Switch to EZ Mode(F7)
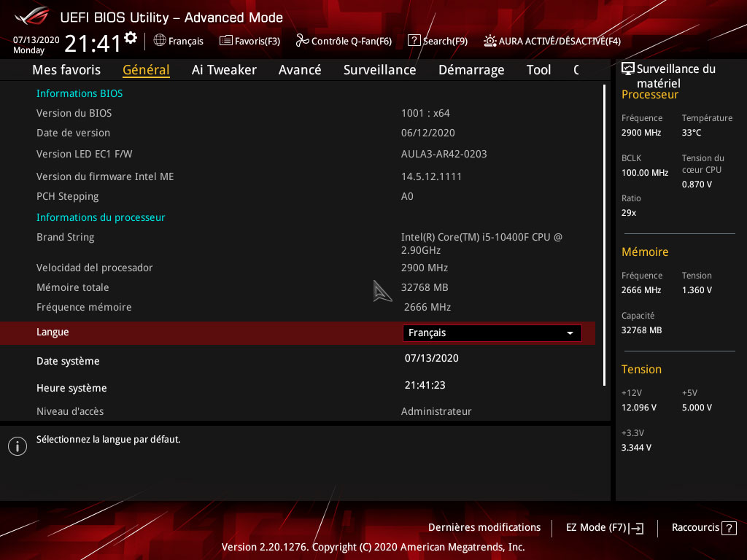 point(604,528)
